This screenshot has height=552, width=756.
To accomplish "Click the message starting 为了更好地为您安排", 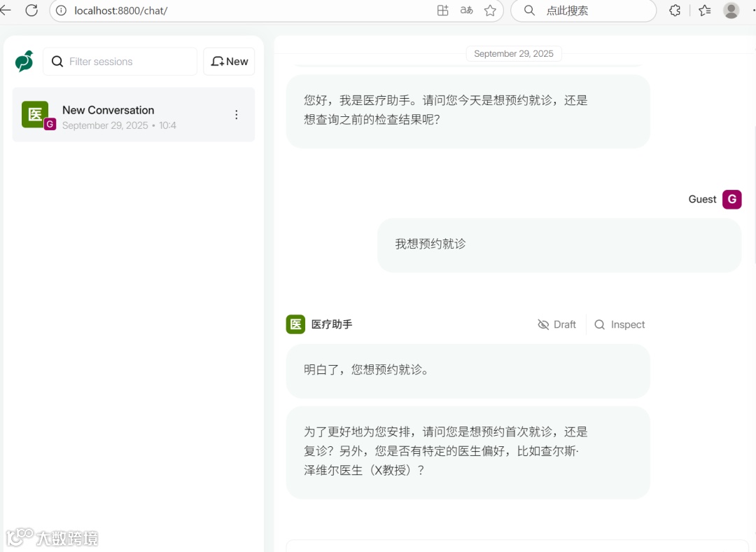I will click(x=468, y=452).
